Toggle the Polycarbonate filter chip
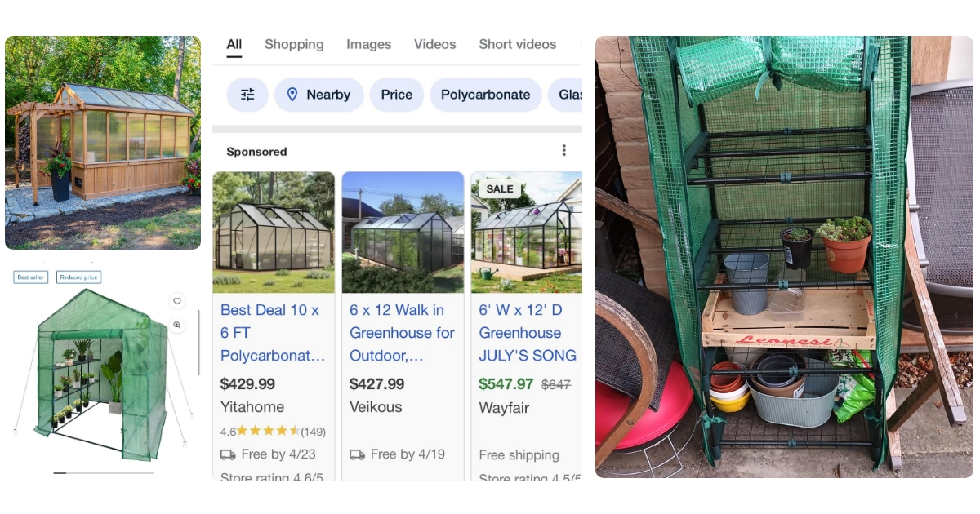 pos(485,95)
